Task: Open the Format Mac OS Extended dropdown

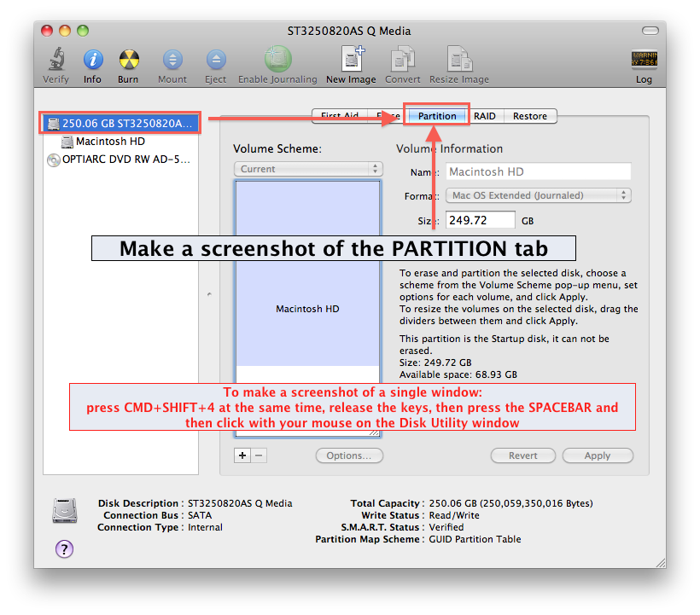Action: point(539,195)
